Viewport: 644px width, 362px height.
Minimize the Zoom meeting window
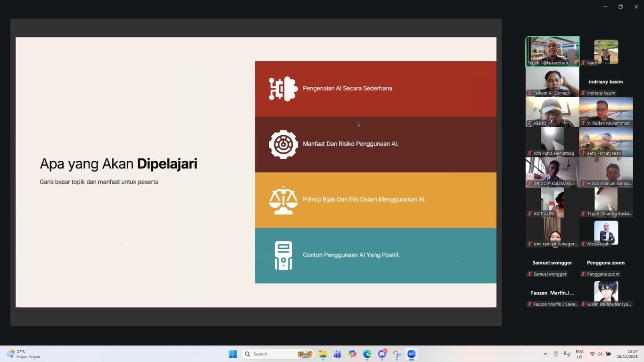click(x=605, y=7)
